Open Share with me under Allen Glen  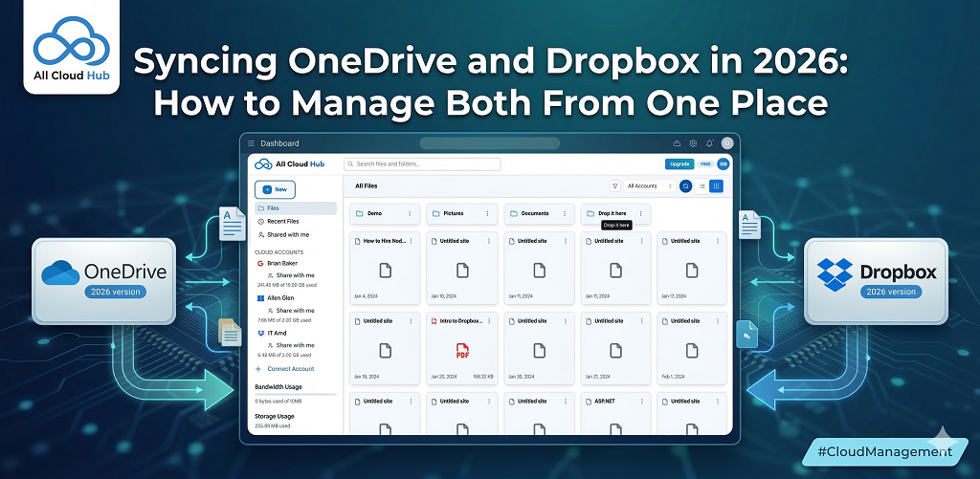pos(291,311)
